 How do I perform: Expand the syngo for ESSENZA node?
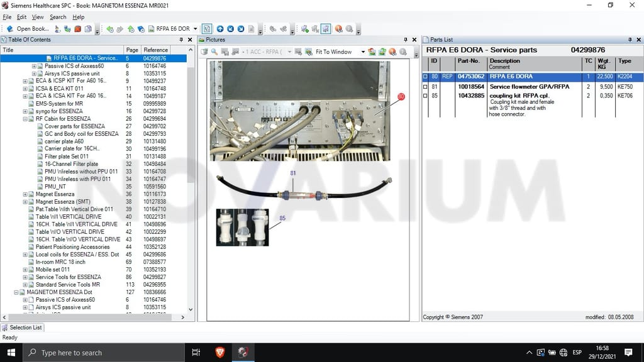point(25,111)
